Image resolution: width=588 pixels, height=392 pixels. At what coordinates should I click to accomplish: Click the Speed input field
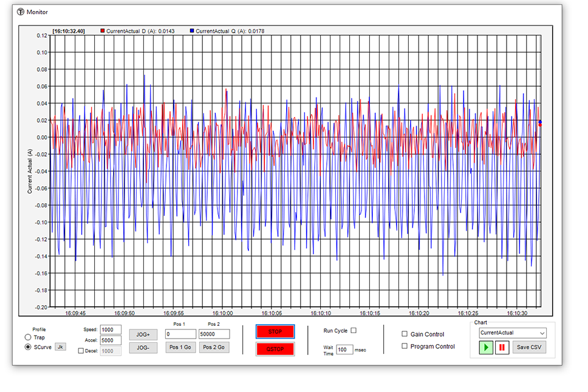[x=111, y=329]
